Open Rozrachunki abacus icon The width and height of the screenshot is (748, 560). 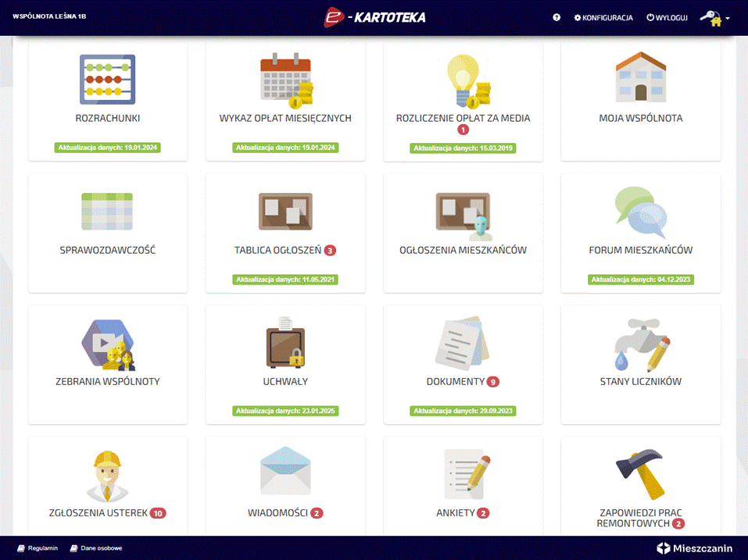(x=107, y=79)
